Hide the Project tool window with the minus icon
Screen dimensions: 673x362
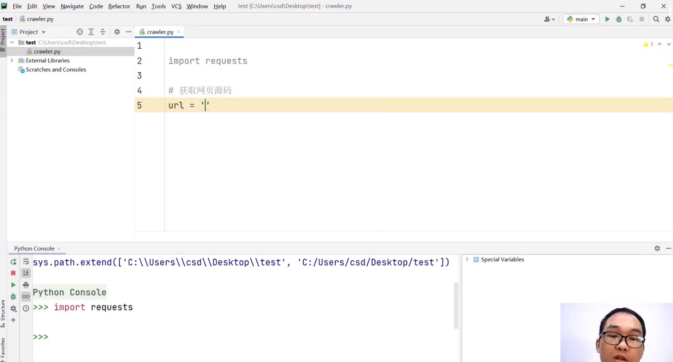pos(128,32)
